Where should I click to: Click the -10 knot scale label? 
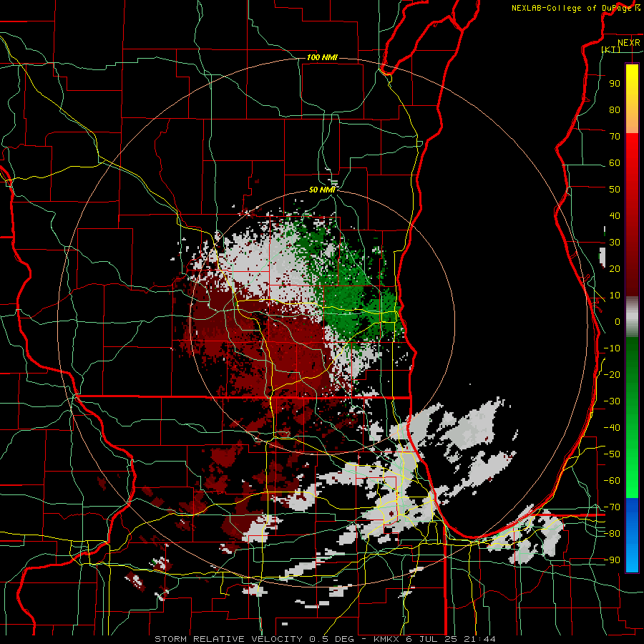tap(612, 348)
